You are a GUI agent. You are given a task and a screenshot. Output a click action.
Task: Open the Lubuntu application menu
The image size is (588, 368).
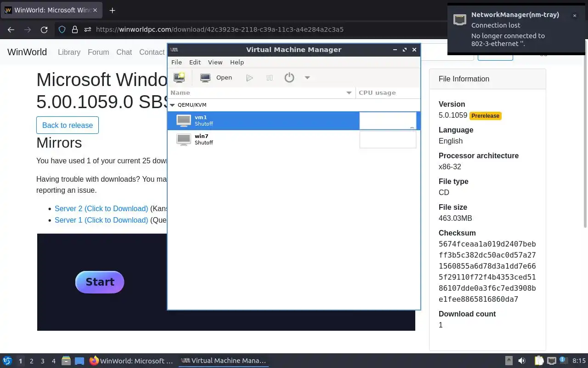[7, 361]
